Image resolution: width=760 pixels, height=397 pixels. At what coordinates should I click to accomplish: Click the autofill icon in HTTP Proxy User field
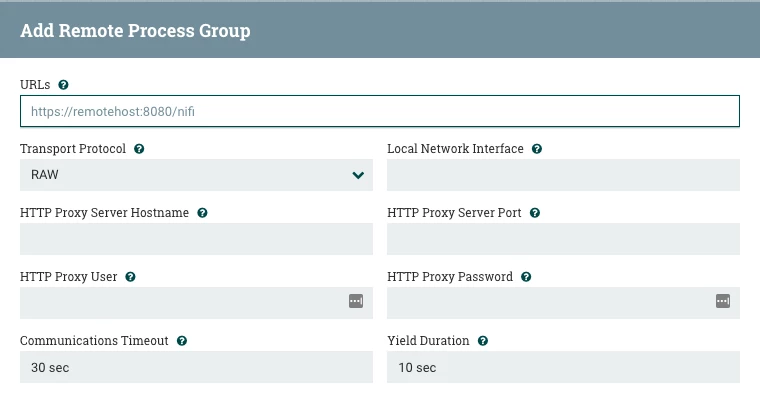pyautogui.click(x=356, y=301)
